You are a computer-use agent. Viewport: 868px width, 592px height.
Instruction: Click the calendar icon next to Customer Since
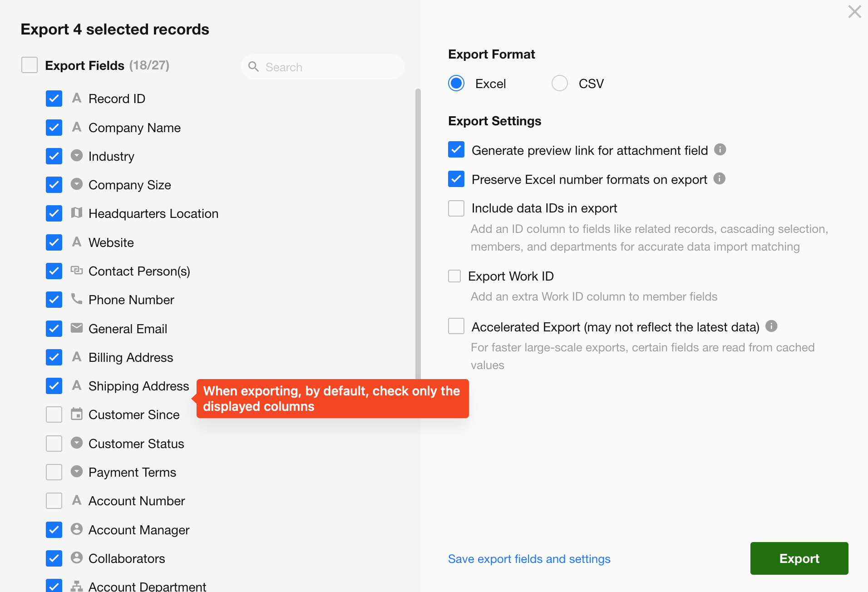pos(77,414)
